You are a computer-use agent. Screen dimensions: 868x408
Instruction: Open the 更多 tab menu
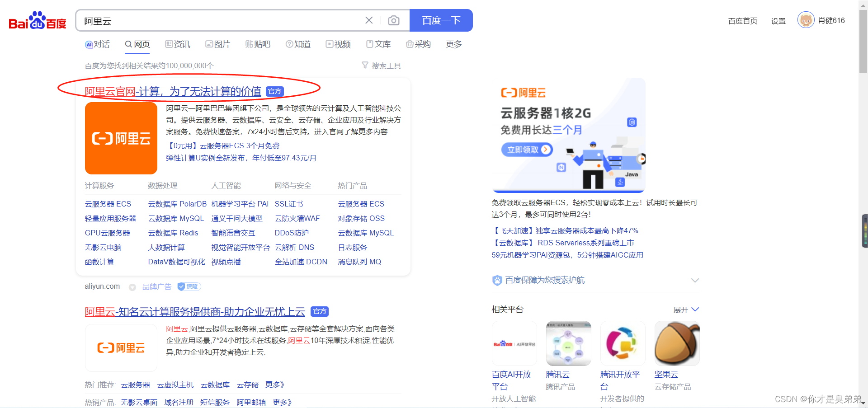pyautogui.click(x=454, y=44)
